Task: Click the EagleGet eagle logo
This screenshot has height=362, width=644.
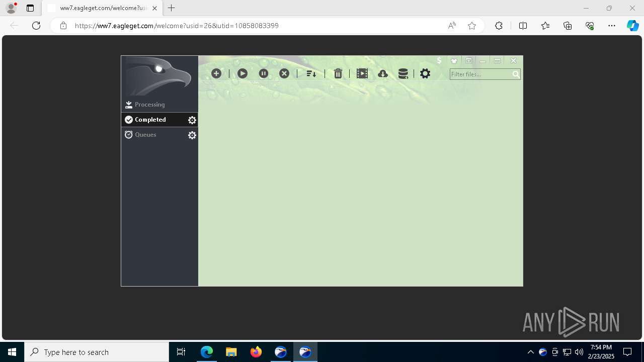Action: pyautogui.click(x=159, y=76)
